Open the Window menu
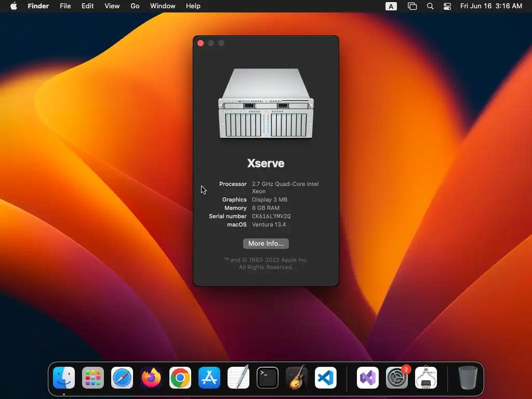 coord(163,6)
